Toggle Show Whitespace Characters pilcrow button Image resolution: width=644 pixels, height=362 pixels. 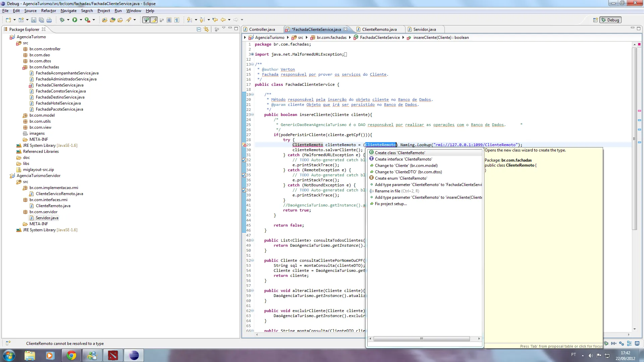[x=177, y=20]
